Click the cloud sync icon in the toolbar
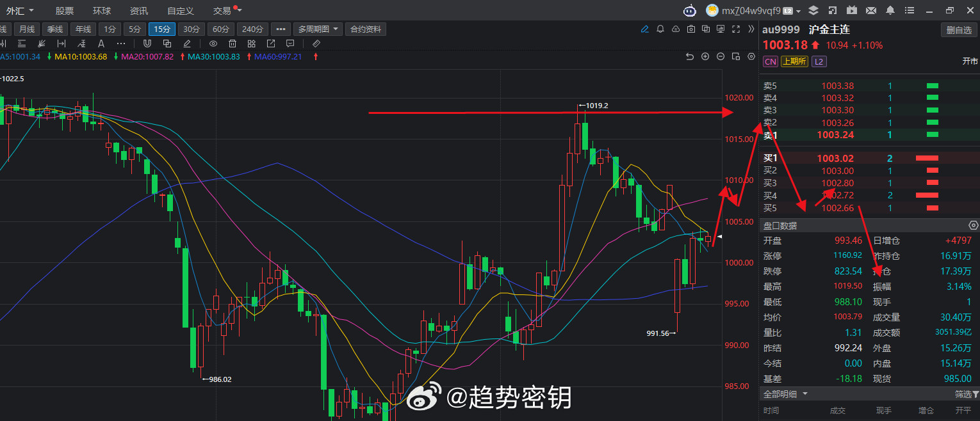The width and height of the screenshot is (980, 421). click(676, 29)
